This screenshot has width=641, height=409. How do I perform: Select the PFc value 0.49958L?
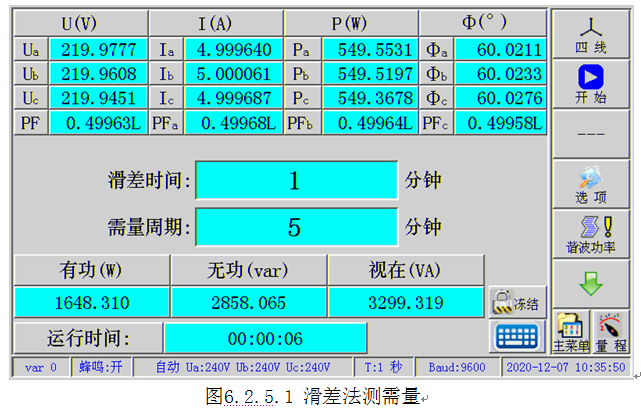[500, 123]
